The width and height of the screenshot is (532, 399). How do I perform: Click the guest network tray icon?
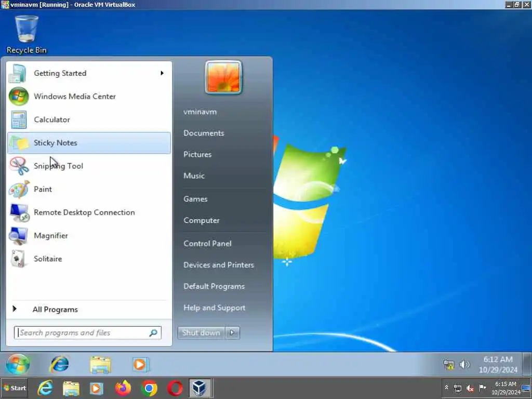tap(449, 365)
